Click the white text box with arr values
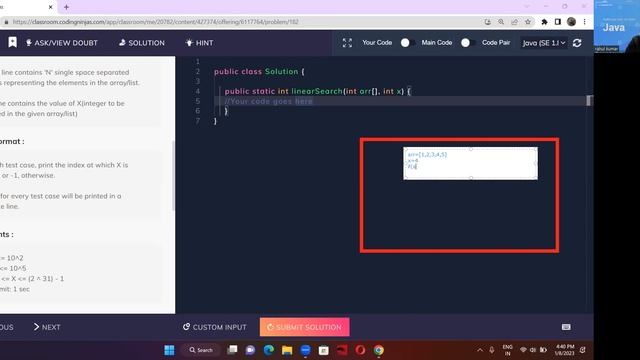This screenshot has height=360, width=640. point(470,163)
